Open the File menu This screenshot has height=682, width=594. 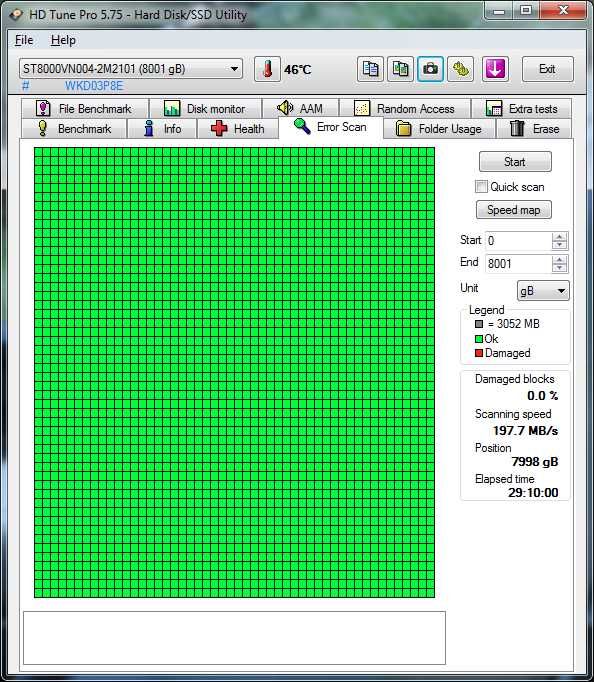24,40
